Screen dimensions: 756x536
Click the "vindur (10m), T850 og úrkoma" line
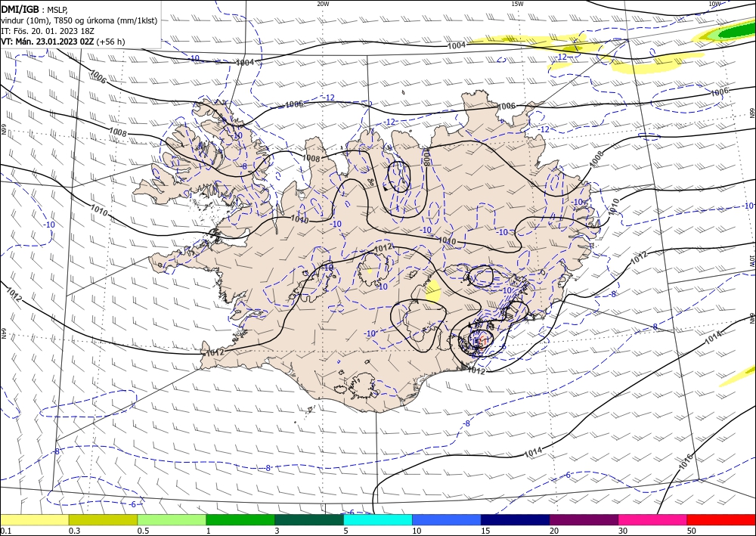coord(79,20)
